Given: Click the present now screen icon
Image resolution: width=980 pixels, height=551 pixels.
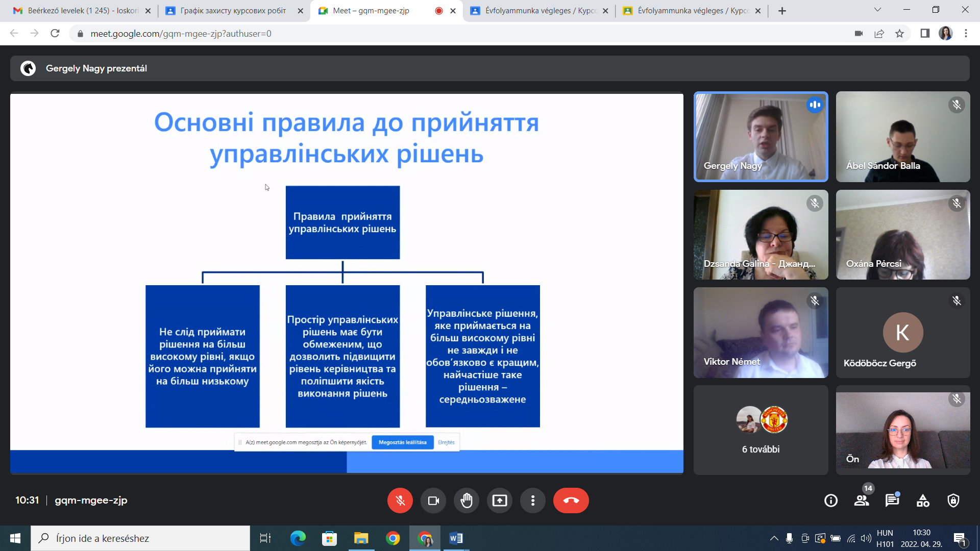Looking at the screenshot, I should (x=500, y=500).
